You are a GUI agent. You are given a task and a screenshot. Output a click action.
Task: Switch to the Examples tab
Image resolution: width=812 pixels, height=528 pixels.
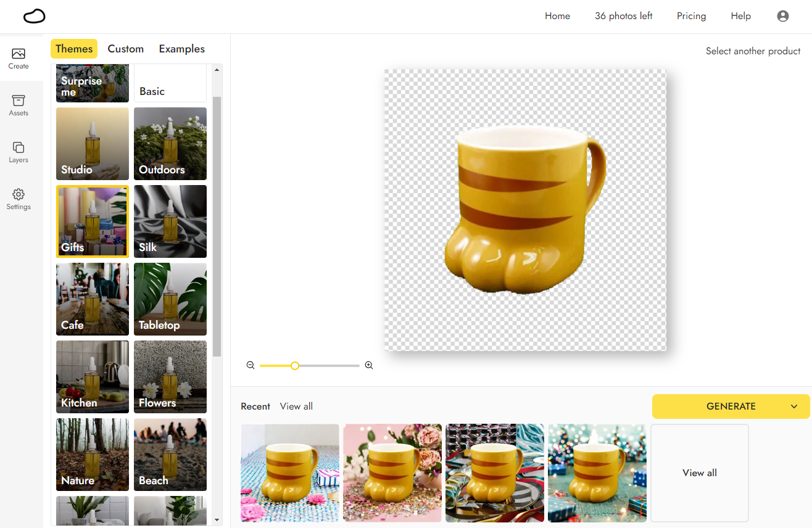182,49
